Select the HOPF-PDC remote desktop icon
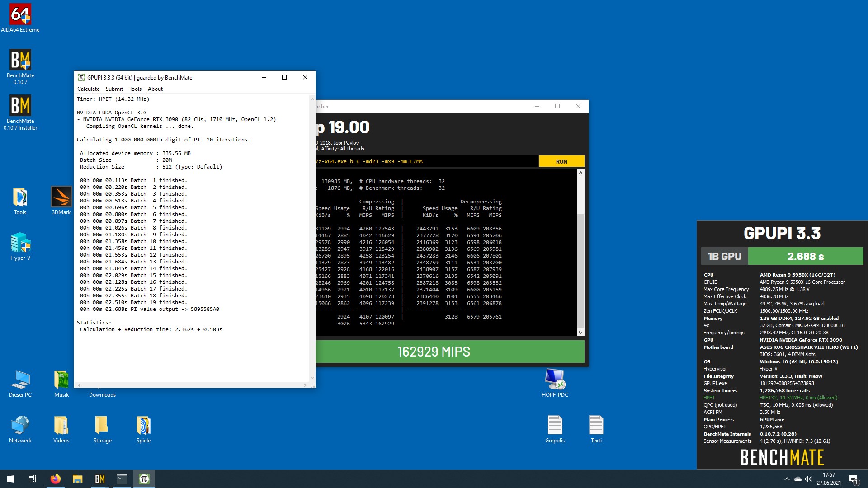Viewport: 868px width, 488px height. pyautogui.click(x=555, y=383)
